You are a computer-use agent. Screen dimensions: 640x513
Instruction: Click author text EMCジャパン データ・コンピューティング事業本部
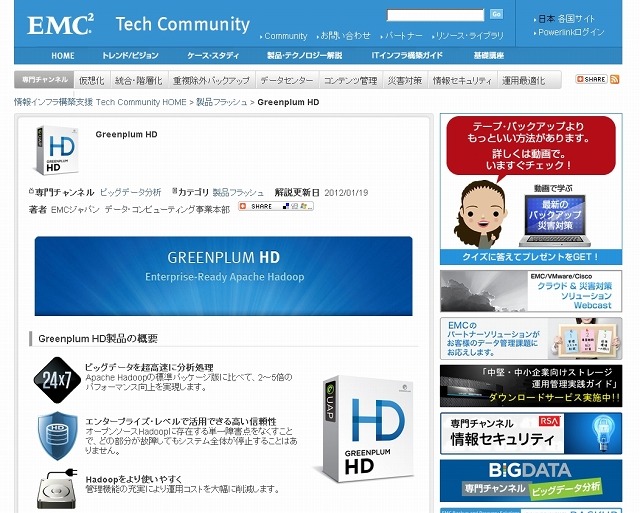tap(140, 209)
